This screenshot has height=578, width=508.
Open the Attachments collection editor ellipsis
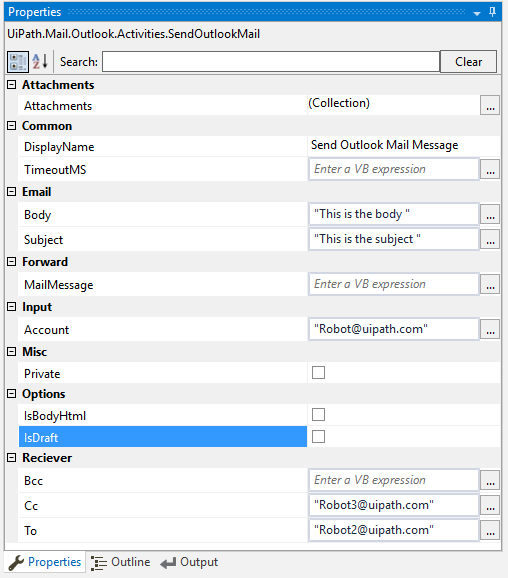tap(490, 105)
